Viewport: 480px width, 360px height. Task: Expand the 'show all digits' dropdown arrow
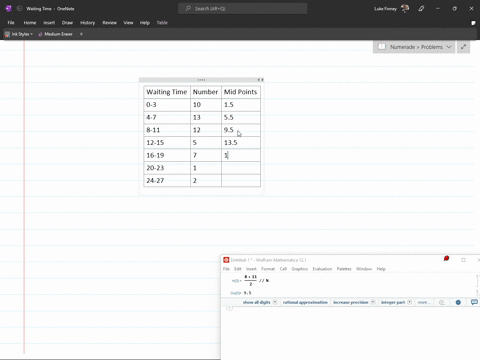pyautogui.click(x=275, y=302)
